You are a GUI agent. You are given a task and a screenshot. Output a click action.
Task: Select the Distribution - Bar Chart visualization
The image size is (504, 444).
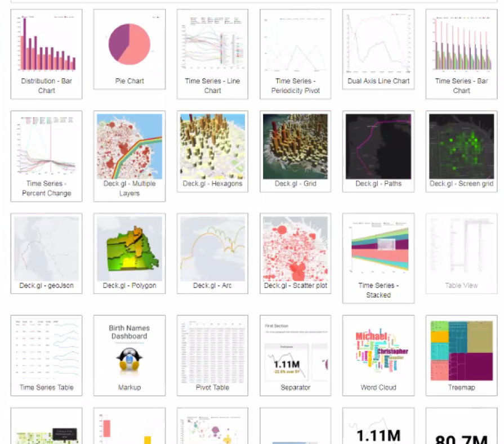(x=46, y=54)
